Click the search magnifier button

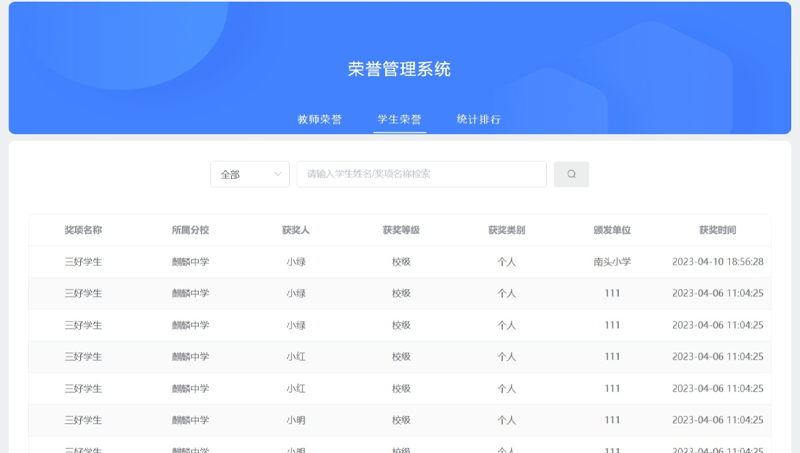pos(571,174)
